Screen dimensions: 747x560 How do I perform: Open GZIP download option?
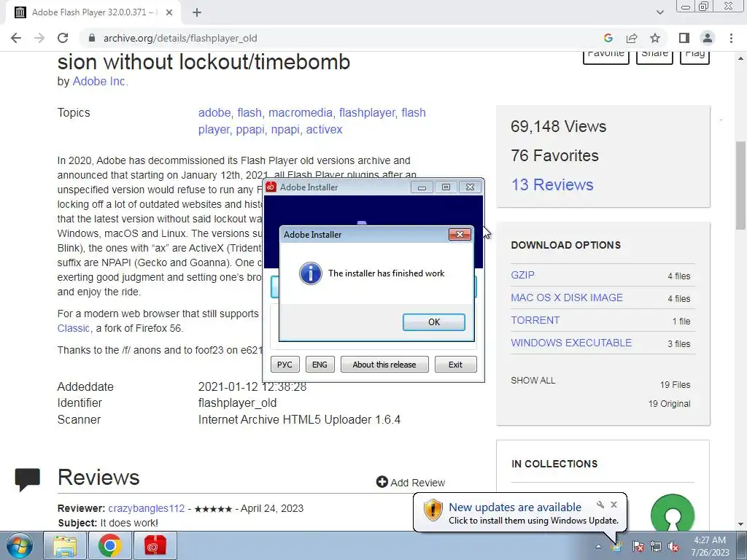(522, 275)
